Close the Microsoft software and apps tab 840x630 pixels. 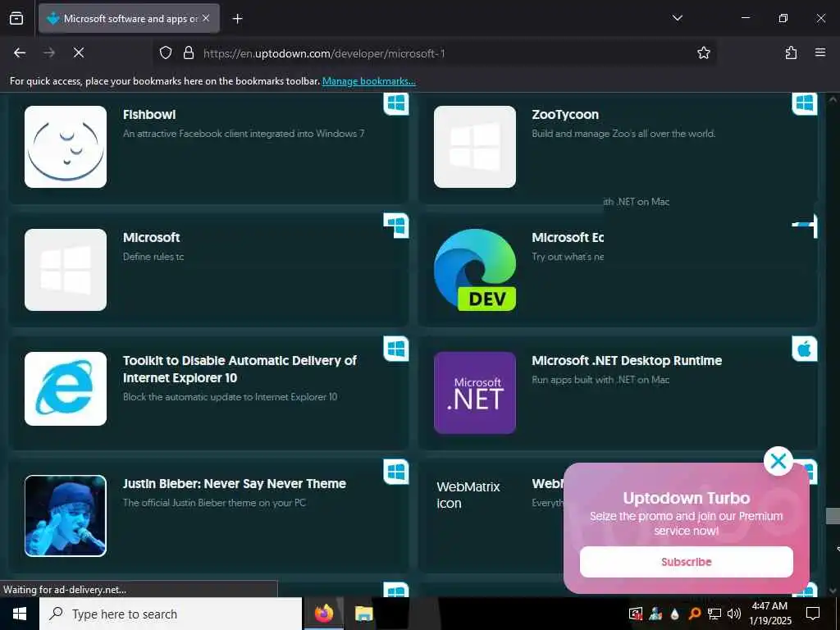click(206, 18)
